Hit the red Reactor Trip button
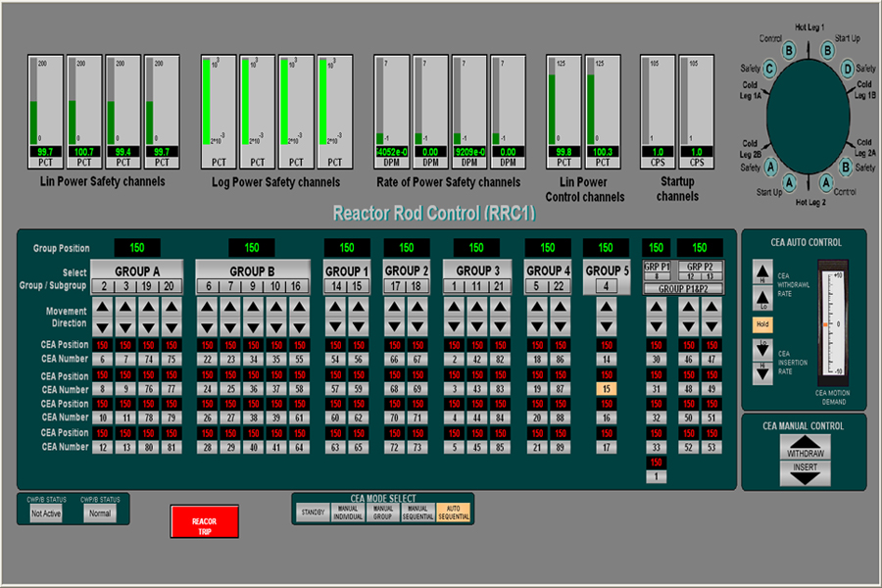Screen dimensions: 882x588 click(205, 521)
